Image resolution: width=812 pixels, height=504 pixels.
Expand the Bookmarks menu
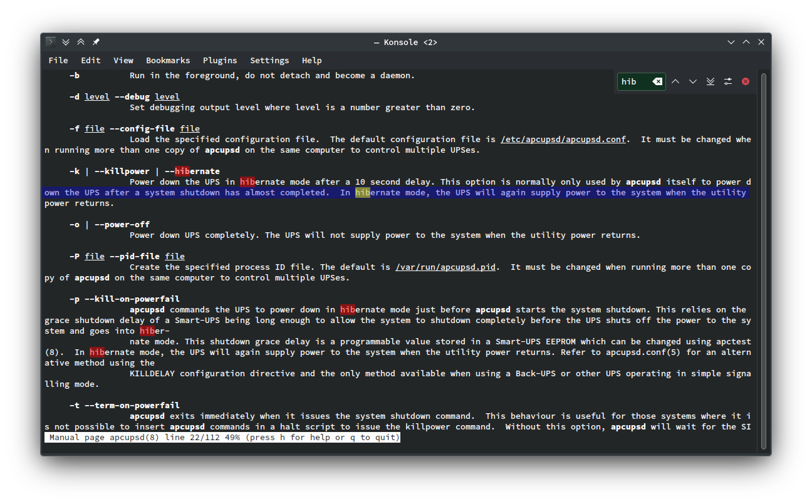pos(168,61)
